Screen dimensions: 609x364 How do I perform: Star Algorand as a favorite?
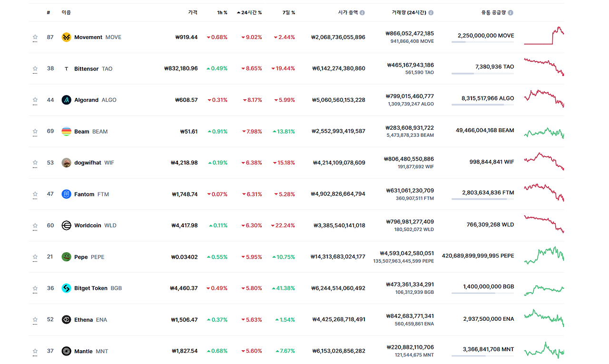[x=35, y=99]
